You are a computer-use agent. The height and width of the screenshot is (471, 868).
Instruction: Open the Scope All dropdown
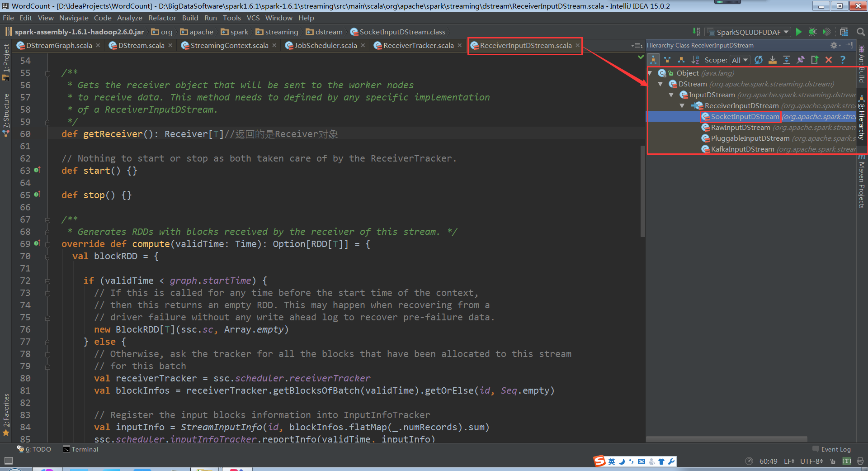point(740,60)
